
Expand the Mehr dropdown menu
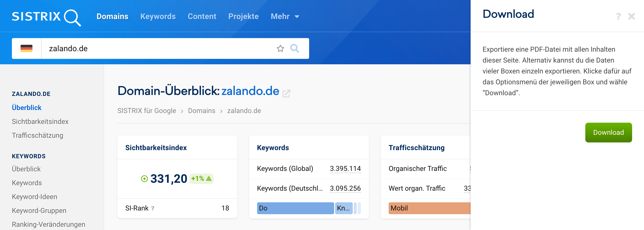[285, 17]
